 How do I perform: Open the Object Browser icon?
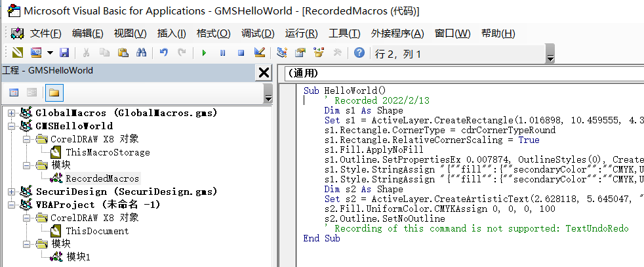click(x=319, y=52)
